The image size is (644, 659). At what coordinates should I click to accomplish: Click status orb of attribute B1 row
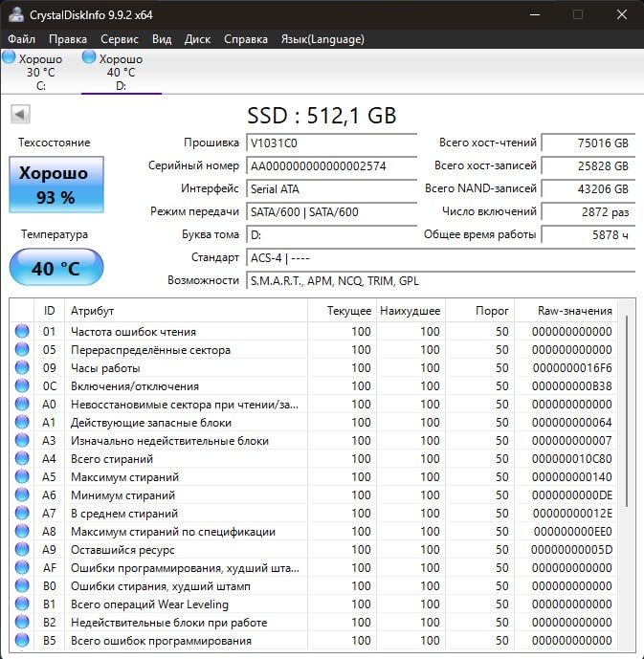point(22,604)
